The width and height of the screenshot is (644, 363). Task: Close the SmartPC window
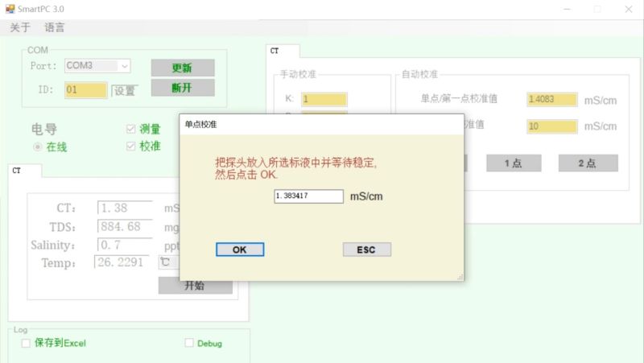coord(629,9)
